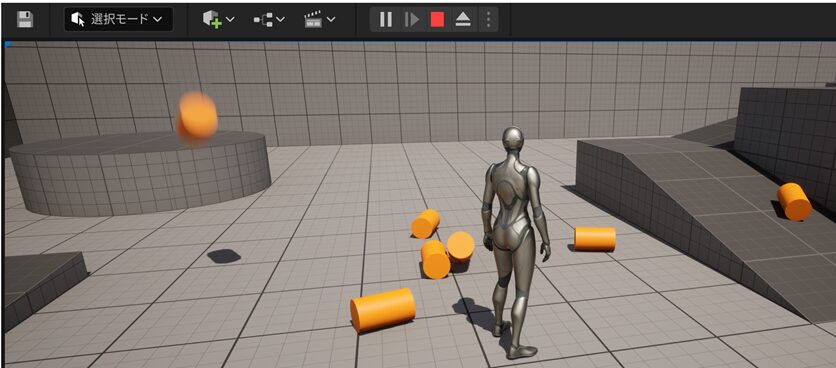Click the floppy disk save icon

coord(25,20)
